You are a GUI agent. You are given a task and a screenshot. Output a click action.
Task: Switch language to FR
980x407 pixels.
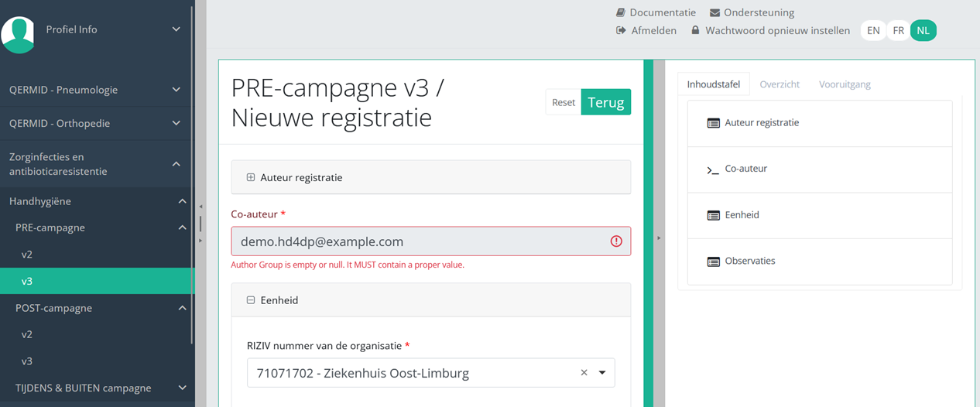click(x=898, y=31)
